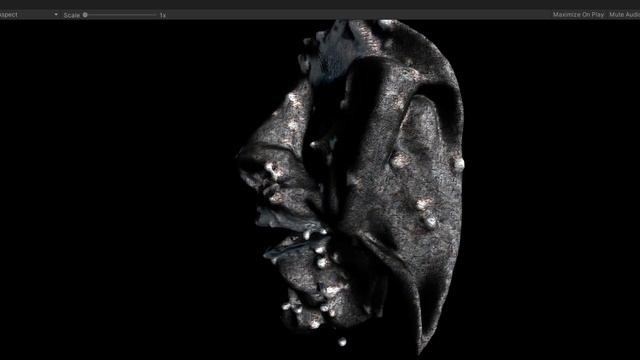Viewport: 640px width, 360px height.
Task: Open the Aspect ratio dropdown
Action: tap(29, 15)
